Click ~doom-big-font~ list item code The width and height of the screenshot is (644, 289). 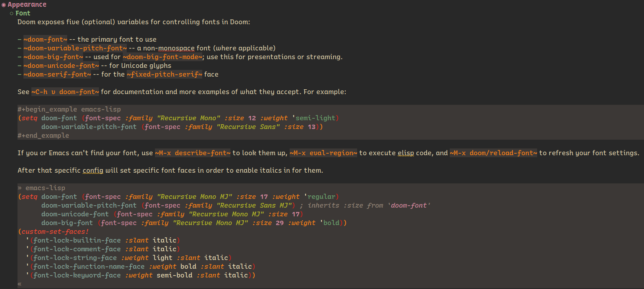(53, 57)
